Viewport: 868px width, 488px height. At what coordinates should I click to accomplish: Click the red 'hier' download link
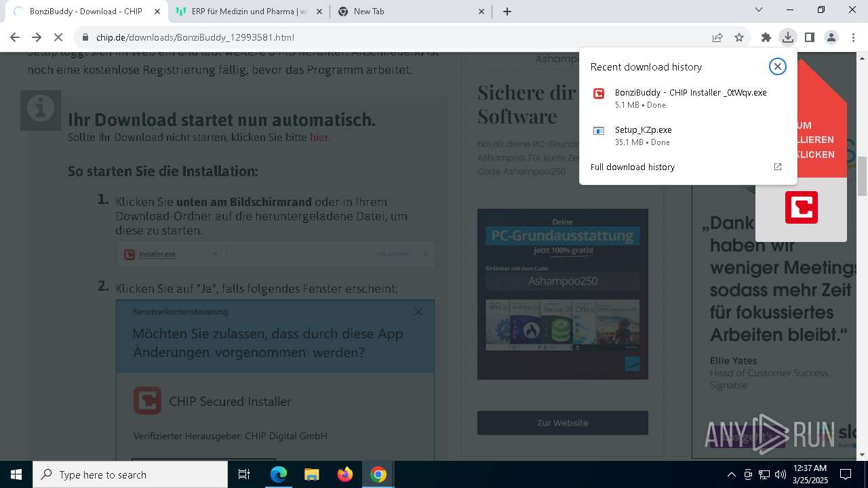319,138
